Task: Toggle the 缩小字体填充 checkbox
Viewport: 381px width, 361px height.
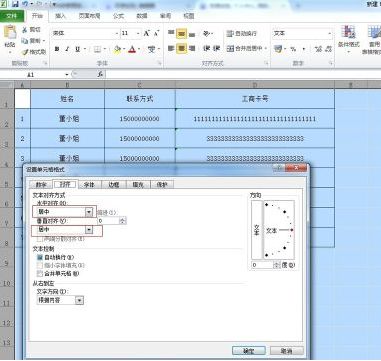Action: (40, 265)
